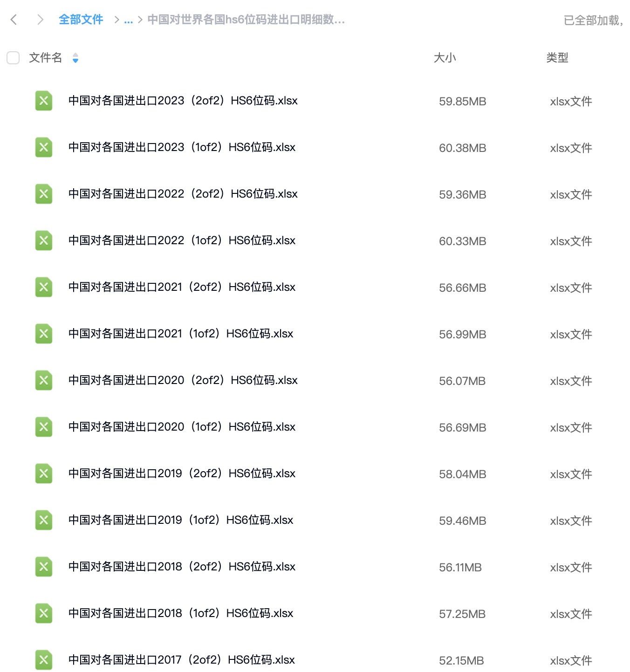Click the 2023 (2of2) xlsx file icon
630x672 pixels.
pyautogui.click(x=44, y=101)
